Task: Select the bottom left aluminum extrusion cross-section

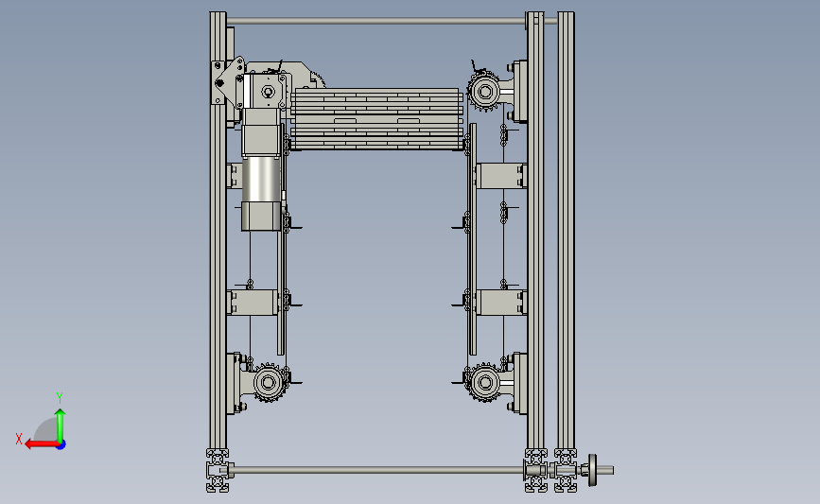Action: pos(218,470)
